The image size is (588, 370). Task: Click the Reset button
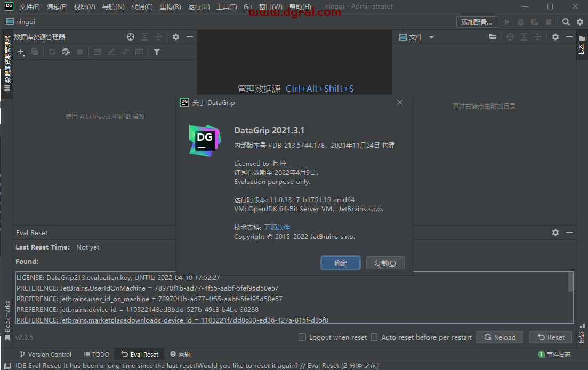click(551, 337)
